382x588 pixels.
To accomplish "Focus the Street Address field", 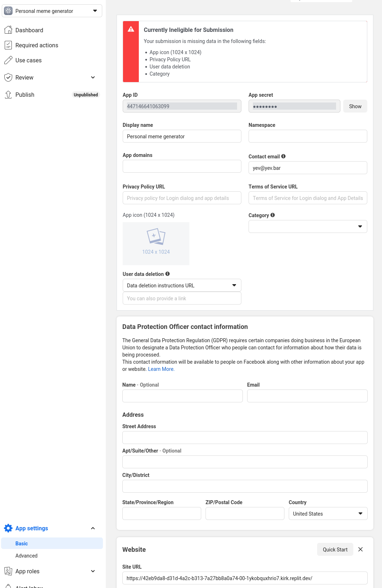I will [245, 438].
